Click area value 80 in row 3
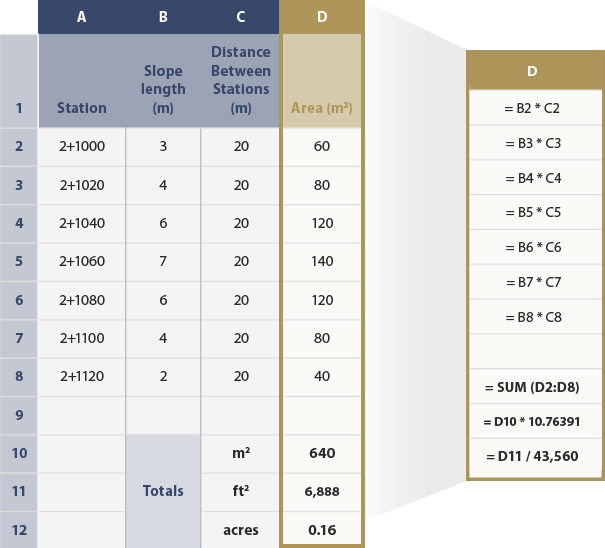Screen dimensions: 605x548 point(322,185)
